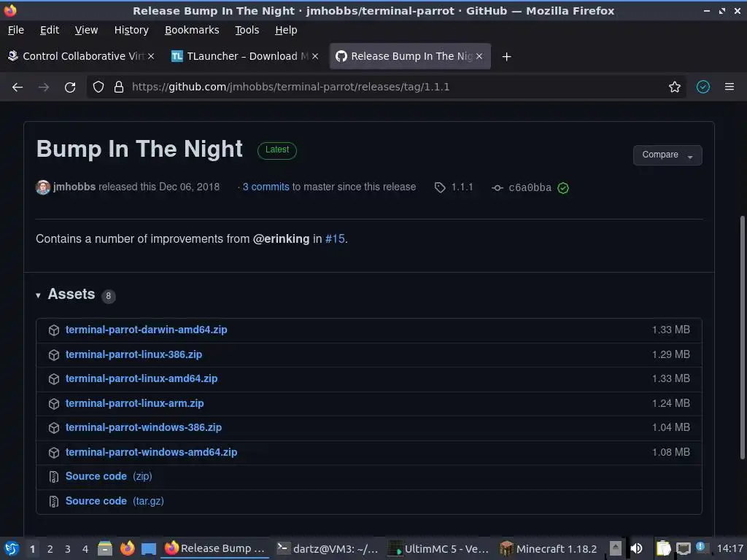Show site security padlock info
Image resolution: width=747 pixels, height=560 pixels.
(119, 87)
